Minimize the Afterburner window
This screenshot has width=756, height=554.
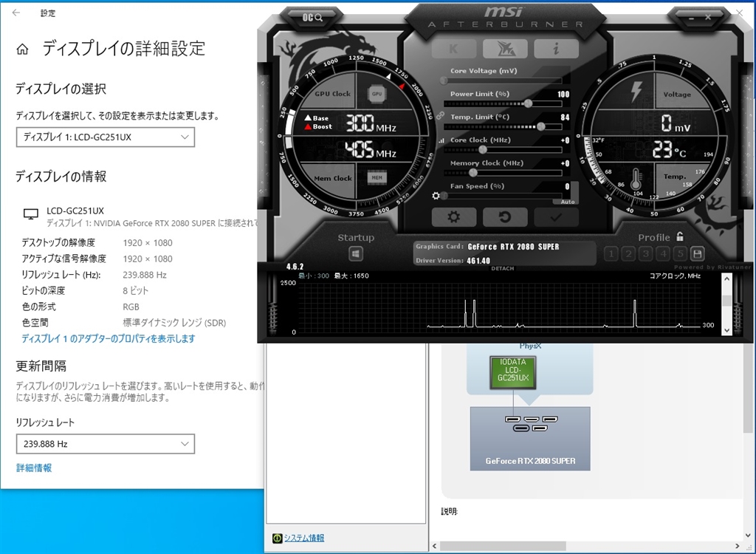pos(691,18)
